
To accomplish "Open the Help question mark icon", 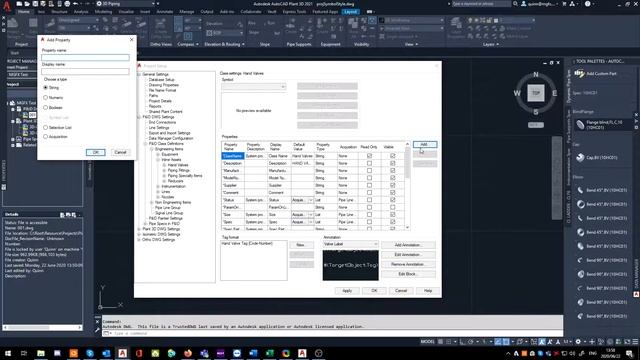I will point(587,4).
